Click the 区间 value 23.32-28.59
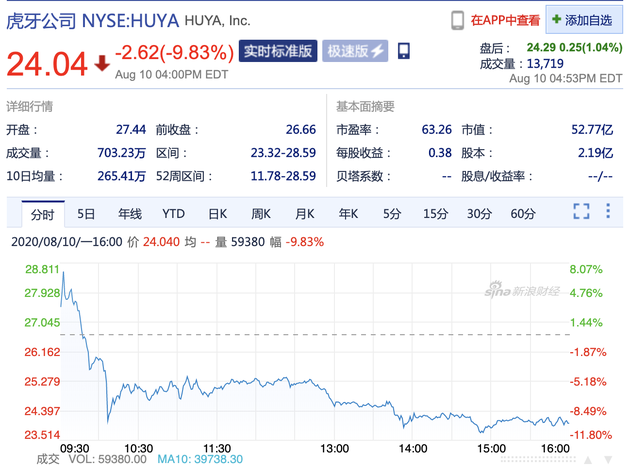 click(x=283, y=153)
